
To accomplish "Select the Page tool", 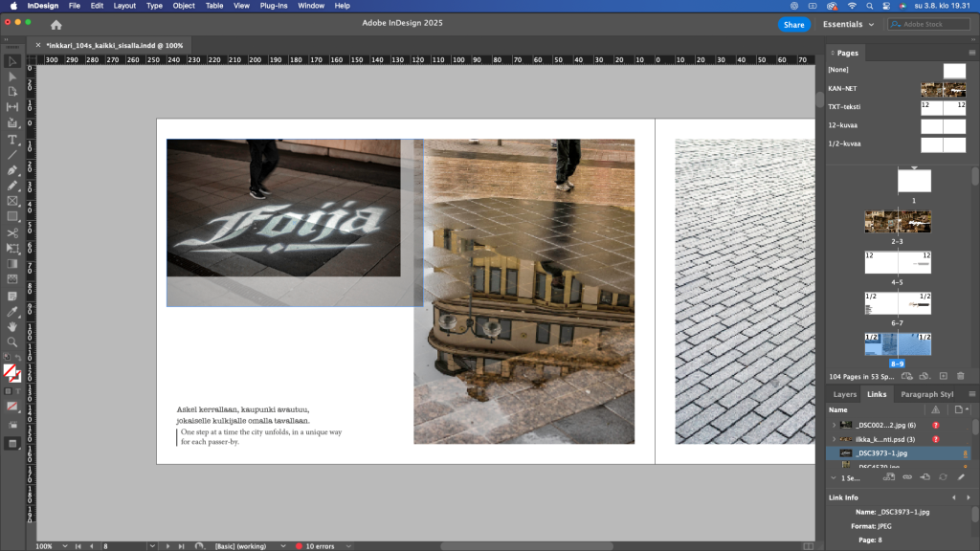I will [x=12, y=92].
